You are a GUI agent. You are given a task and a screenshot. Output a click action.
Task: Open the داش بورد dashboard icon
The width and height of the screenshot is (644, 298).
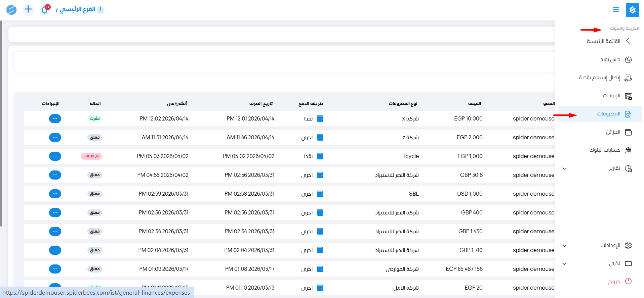pos(628,60)
